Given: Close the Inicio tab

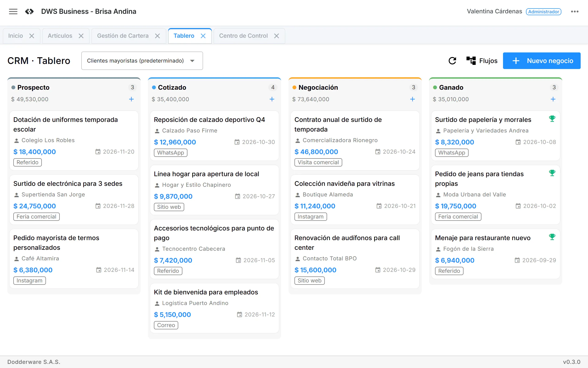Looking at the screenshot, I should pos(32,36).
